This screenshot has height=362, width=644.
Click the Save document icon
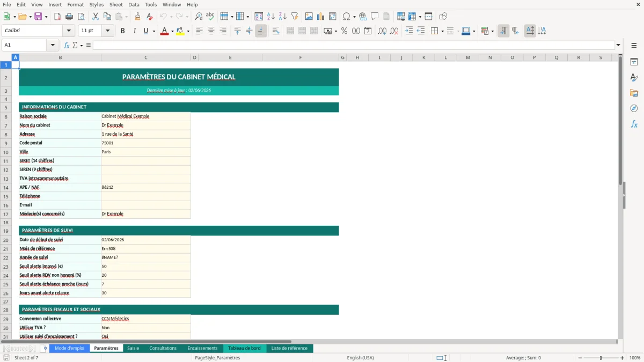coord(38,17)
